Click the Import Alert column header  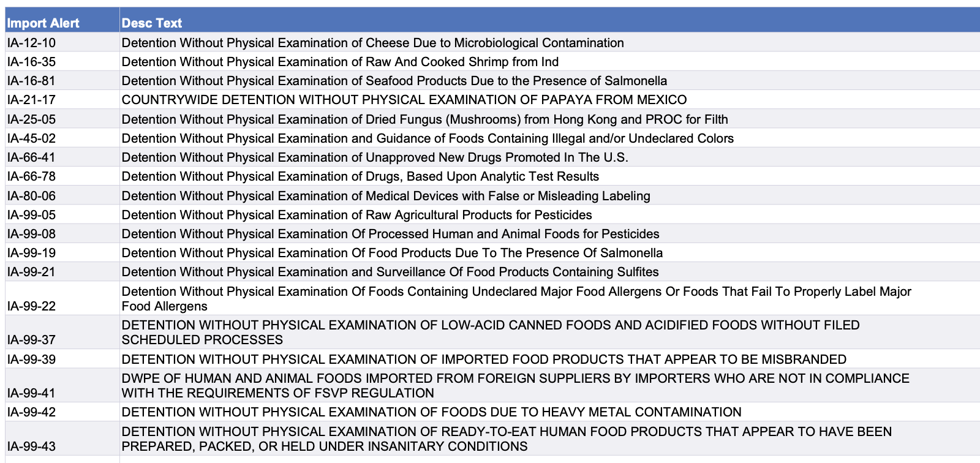point(43,23)
